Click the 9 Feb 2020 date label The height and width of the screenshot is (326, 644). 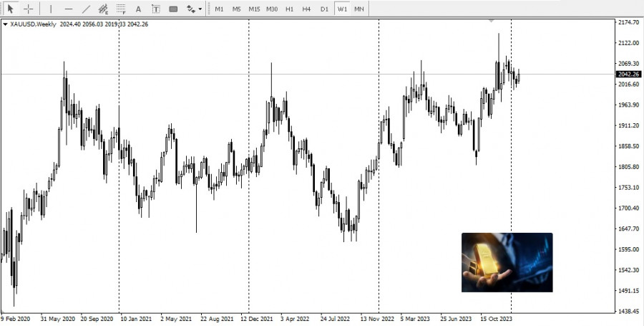pyautogui.click(x=16, y=319)
